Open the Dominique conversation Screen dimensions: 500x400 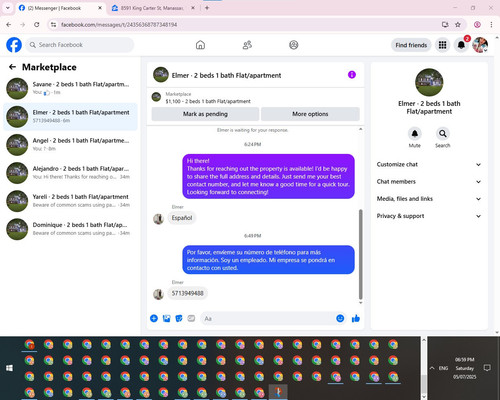tap(70, 229)
